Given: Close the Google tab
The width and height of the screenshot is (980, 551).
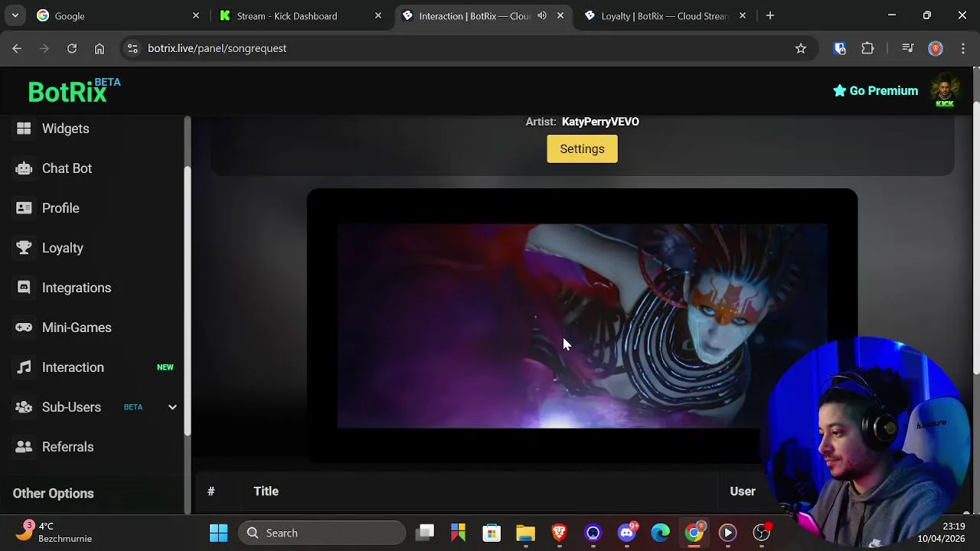Looking at the screenshot, I should 196,15.
